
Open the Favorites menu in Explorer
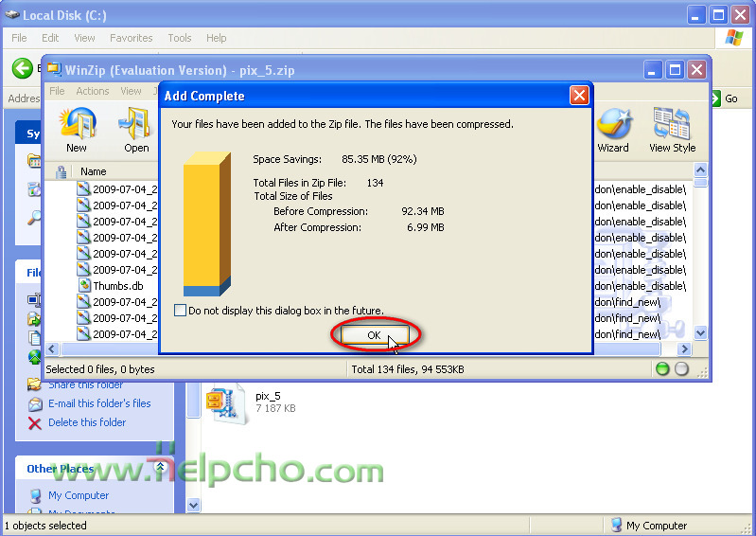131,38
